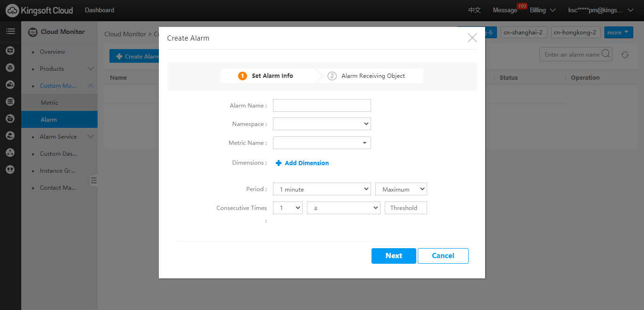Click the Alarm Name input field
The height and width of the screenshot is (310, 644).
[x=322, y=106]
